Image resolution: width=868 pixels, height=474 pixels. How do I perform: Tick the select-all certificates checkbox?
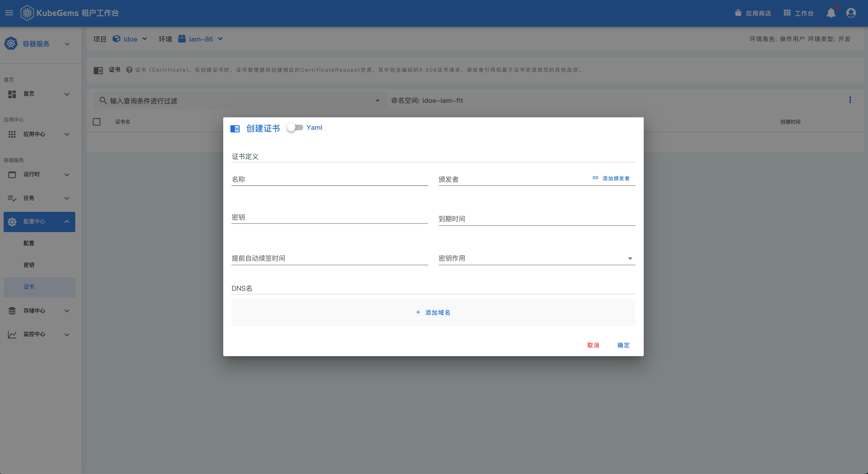(x=97, y=122)
